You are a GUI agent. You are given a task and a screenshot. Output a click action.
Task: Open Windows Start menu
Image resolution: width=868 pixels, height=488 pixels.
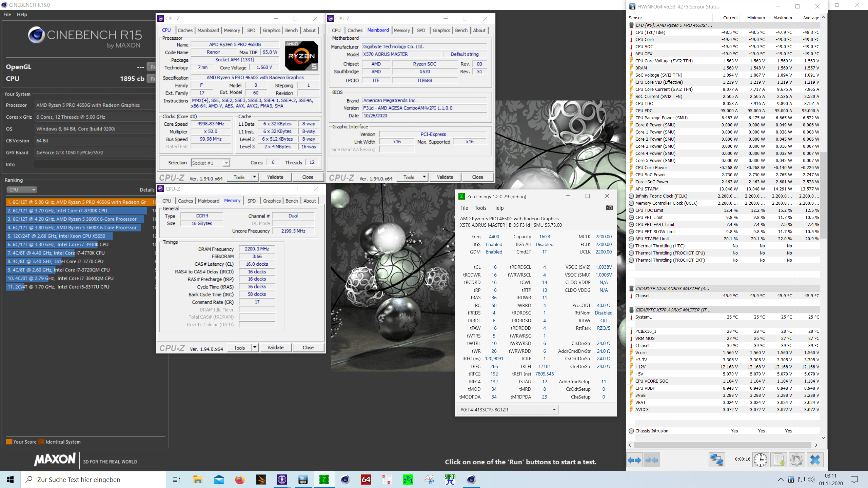[10, 480]
